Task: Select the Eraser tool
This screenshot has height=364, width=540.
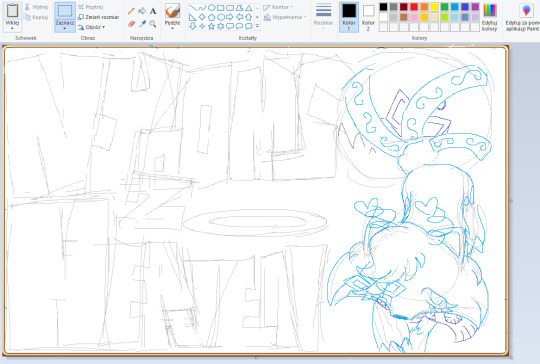Action: (x=131, y=24)
